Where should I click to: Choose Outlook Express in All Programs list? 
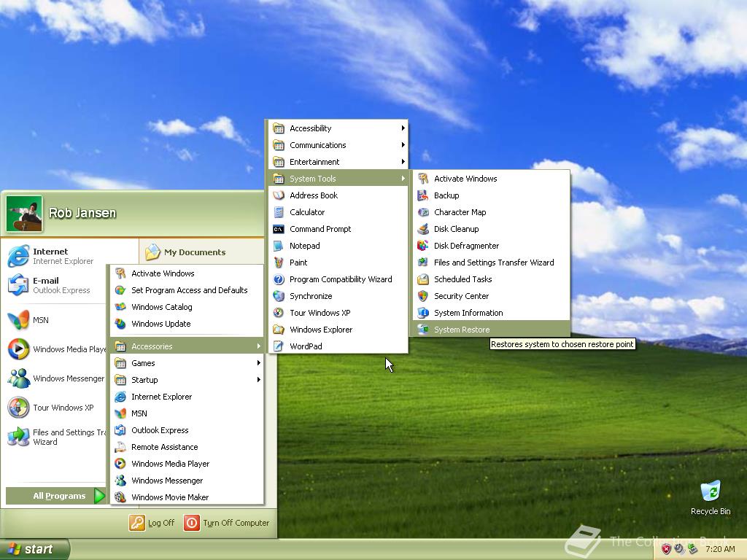click(187, 430)
